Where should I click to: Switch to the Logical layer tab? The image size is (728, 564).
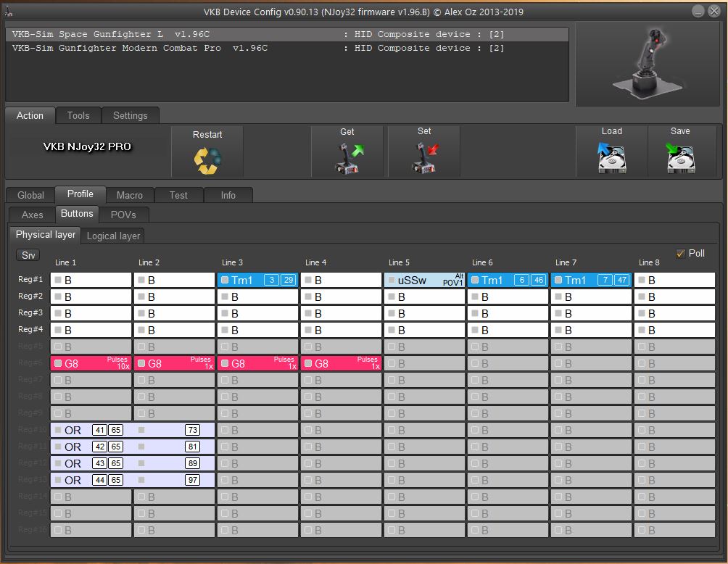[113, 236]
